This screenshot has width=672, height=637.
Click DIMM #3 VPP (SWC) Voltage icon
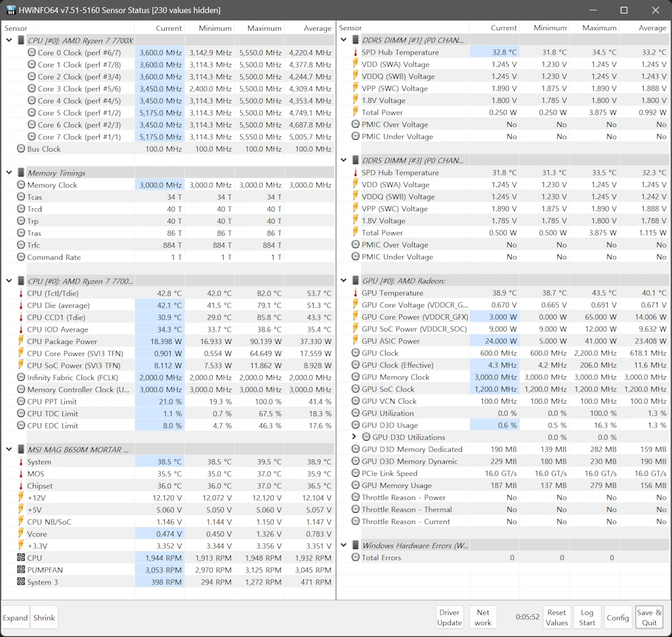(x=355, y=208)
